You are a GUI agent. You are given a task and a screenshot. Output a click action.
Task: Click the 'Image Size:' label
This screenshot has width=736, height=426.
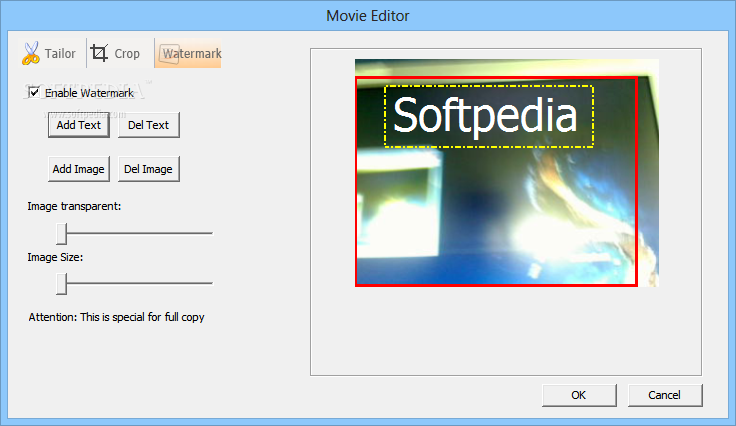(x=55, y=257)
